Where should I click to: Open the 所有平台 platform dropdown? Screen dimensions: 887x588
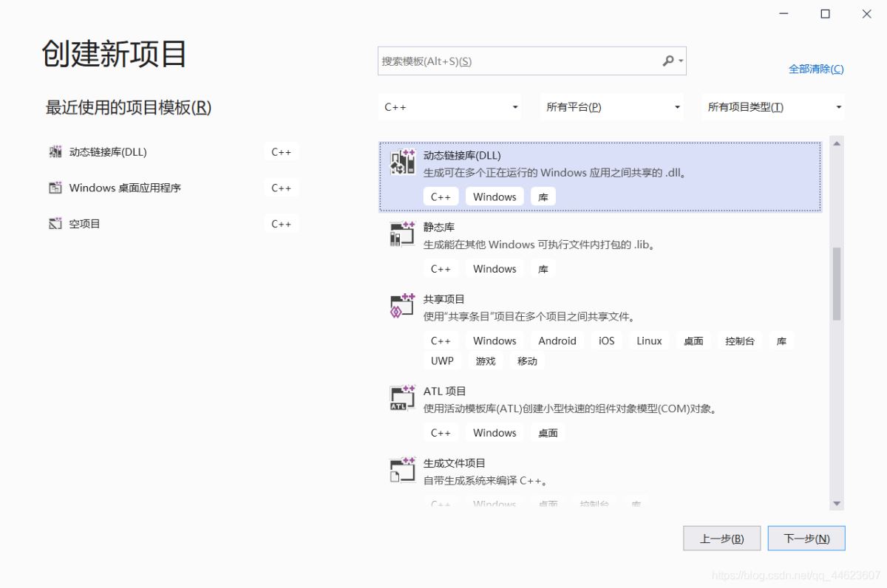click(611, 106)
